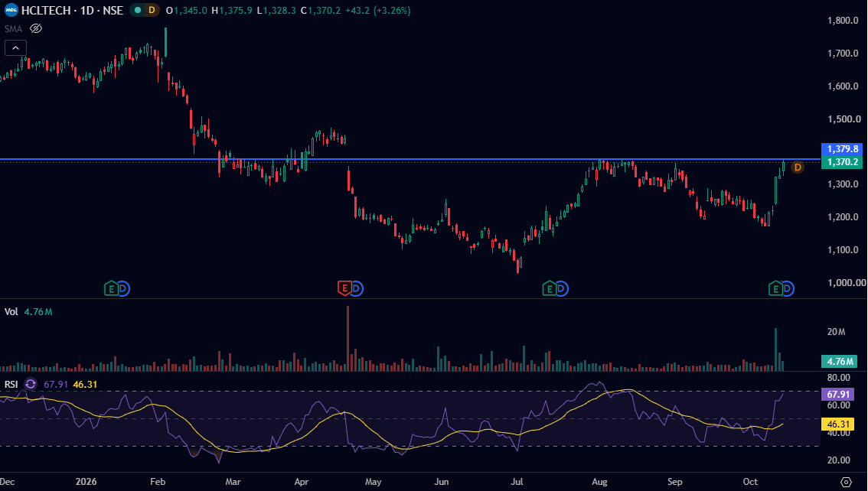Open the July green earnings E marker

point(549,288)
